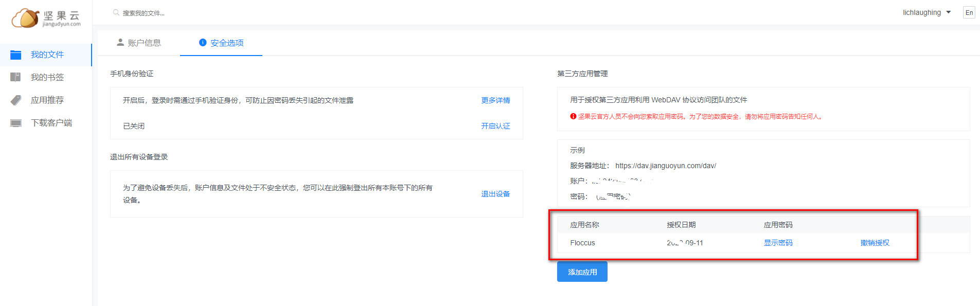Click the info icon on 安全选项 tab

pos(203,43)
